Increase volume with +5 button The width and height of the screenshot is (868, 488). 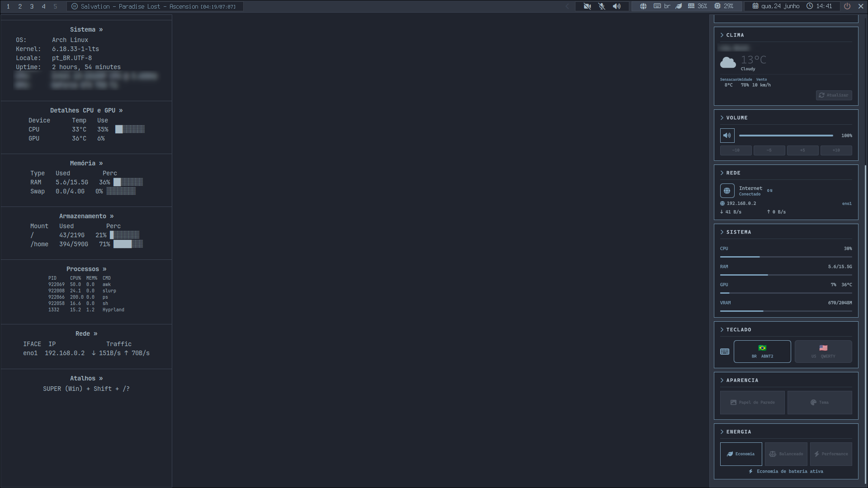pyautogui.click(x=803, y=150)
